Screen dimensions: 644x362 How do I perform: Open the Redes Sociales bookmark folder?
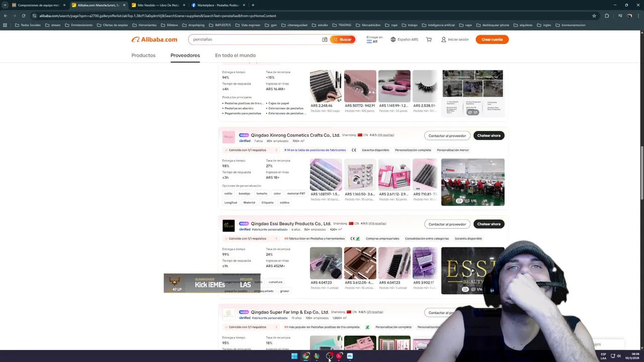click(28, 25)
